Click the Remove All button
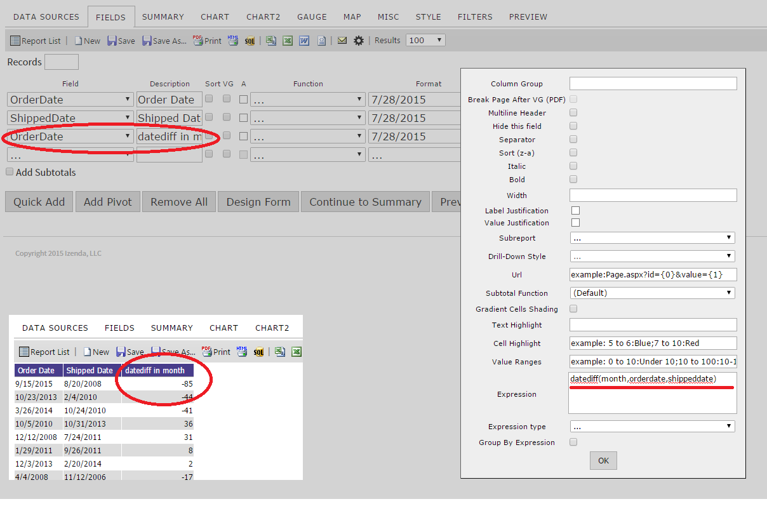Screen dimensions: 767x532 click(179, 202)
